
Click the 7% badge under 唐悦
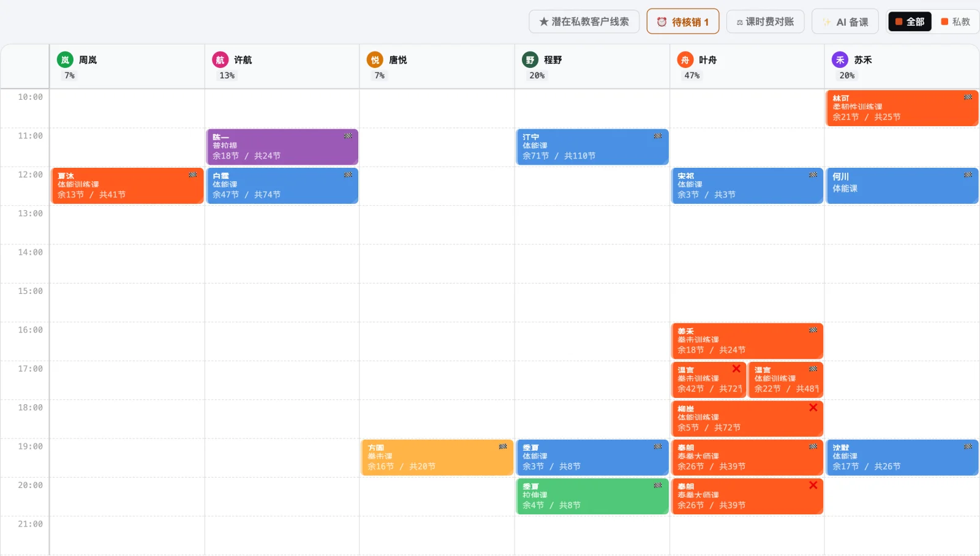pos(380,75)
